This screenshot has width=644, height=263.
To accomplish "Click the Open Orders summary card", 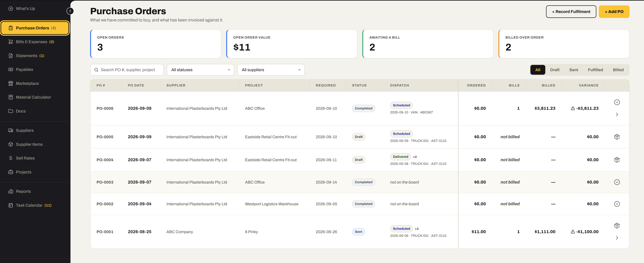I will (156, 44).
